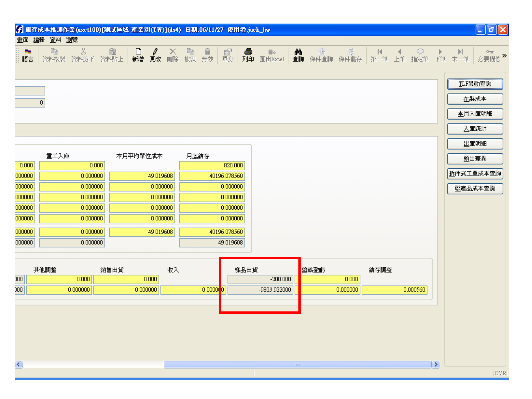Jump to first record with 第一筆
The width and height of the screenshot is (532, 399).
(x=379, y=55)
